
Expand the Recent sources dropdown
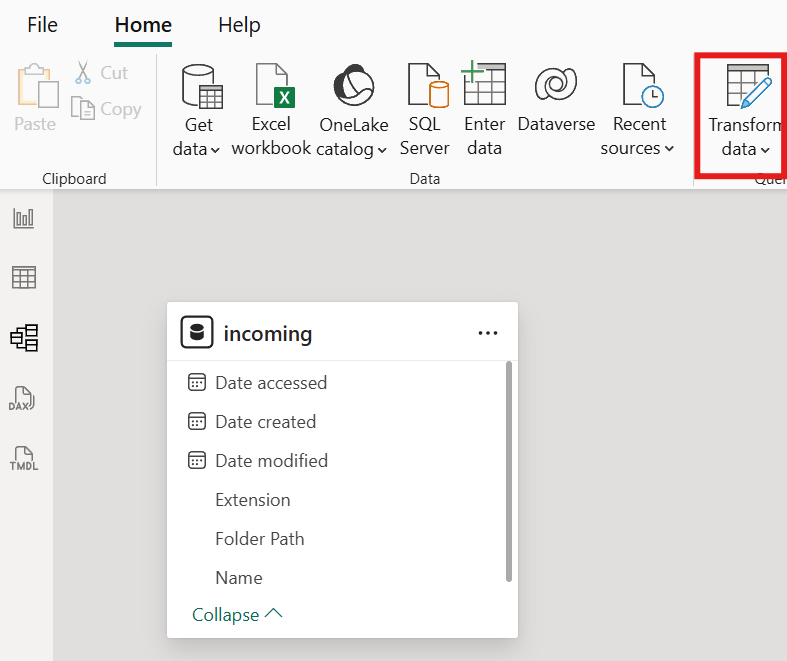click(638, 110)
